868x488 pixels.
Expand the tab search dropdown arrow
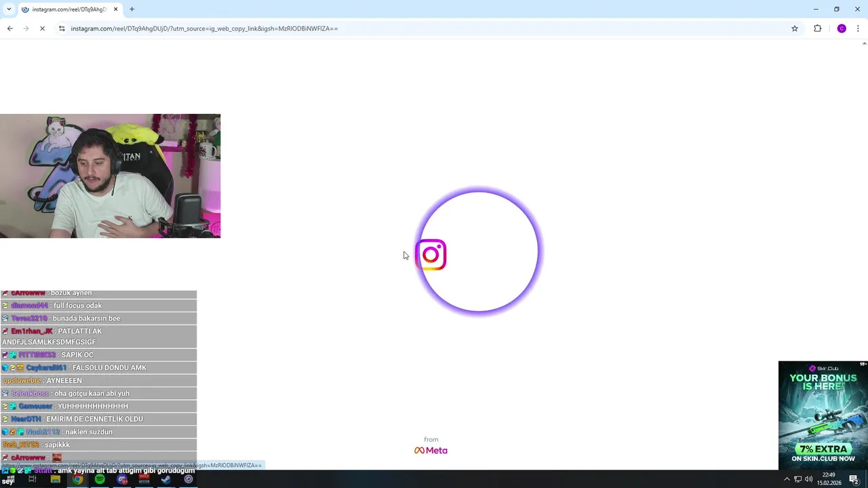click(9, 9)
